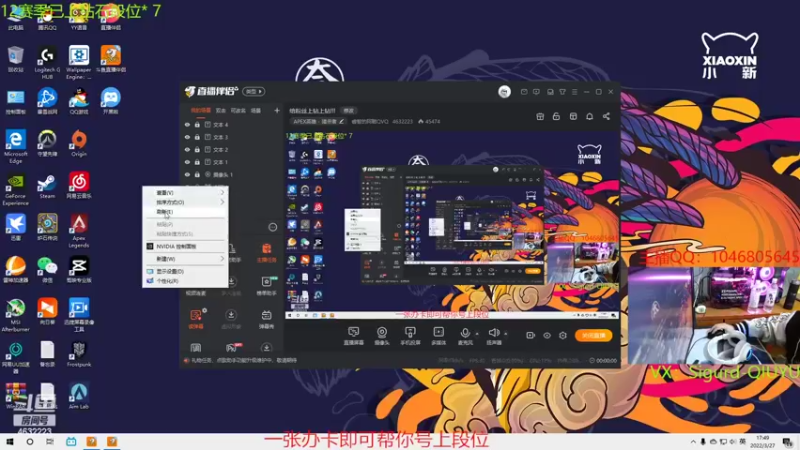Open the GeForce Experience desktop shortcut
Image resolution: width=800 pixels, height=450 pixels.
15,189
